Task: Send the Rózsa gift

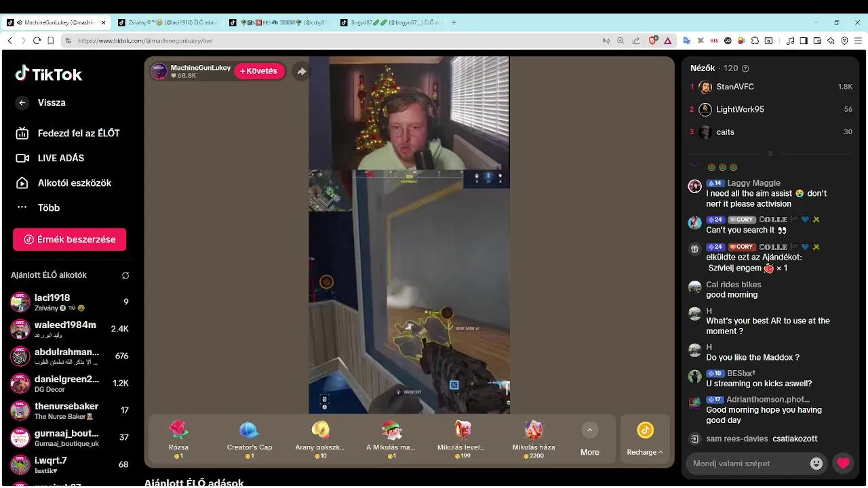Action: tap(178, 439)
